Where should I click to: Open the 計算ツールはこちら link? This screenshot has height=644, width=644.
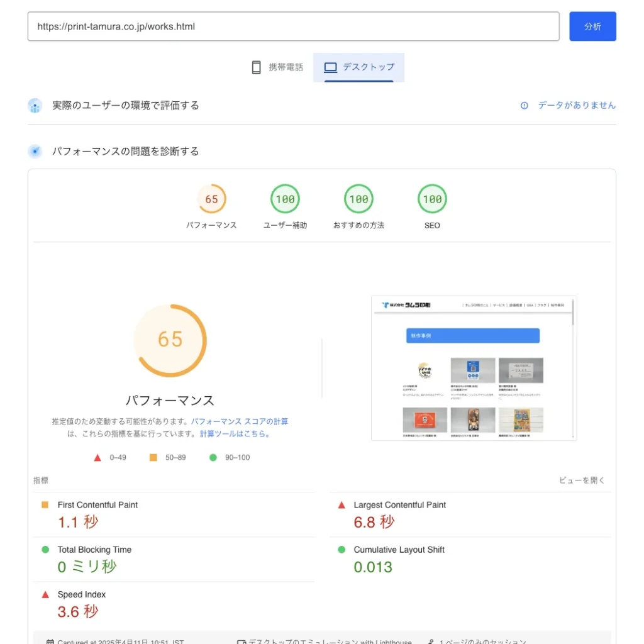(x=235, y=434)
